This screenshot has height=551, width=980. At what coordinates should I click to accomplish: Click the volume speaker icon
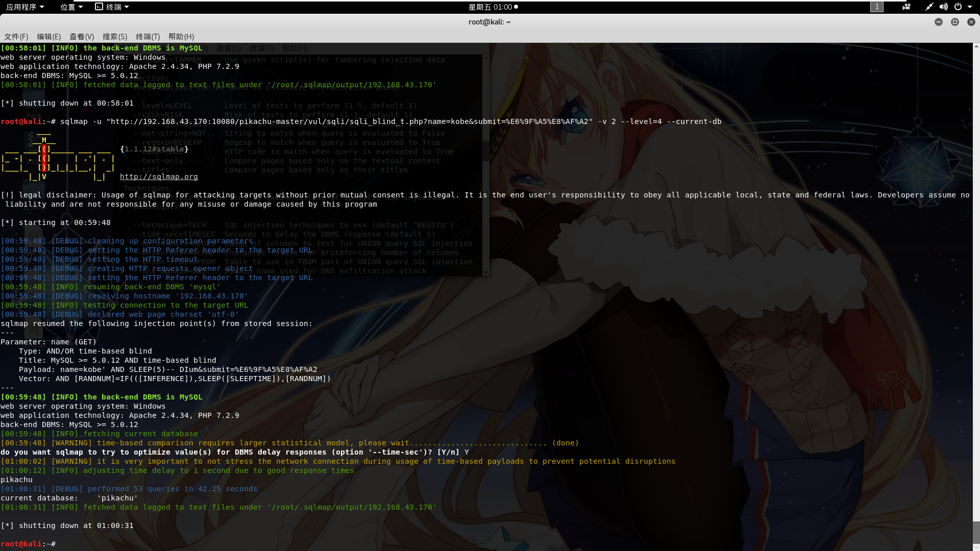click(x=944, y=7)
